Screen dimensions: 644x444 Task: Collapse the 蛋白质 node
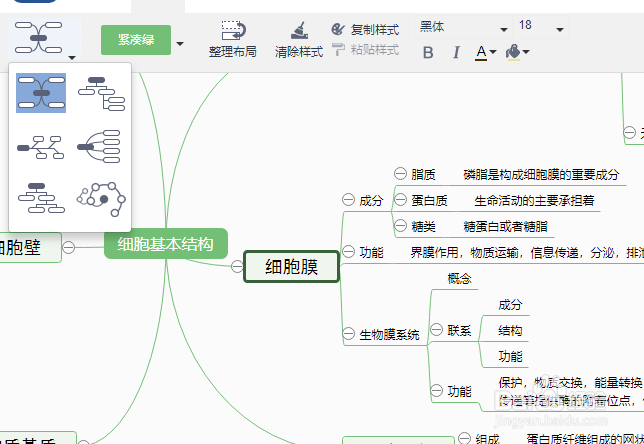pos(400,200)
